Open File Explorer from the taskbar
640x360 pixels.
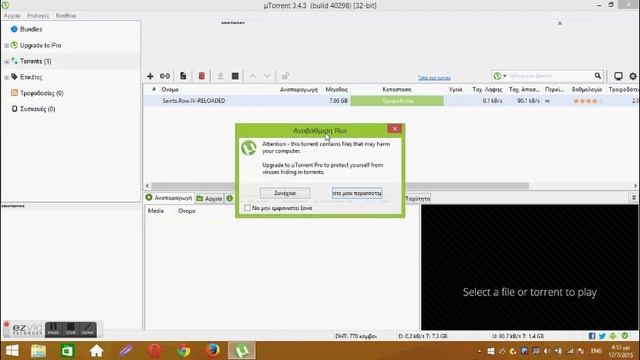[x=38, y=351]
